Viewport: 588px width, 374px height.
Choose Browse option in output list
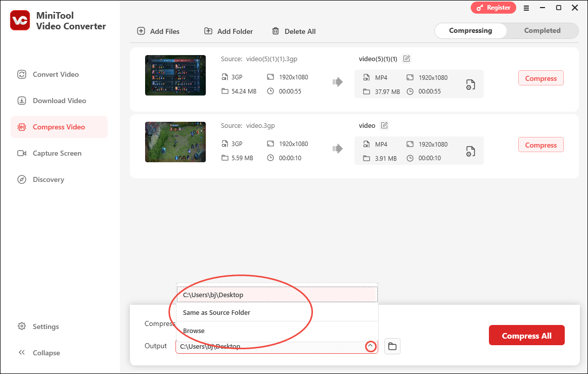point(277,331)
